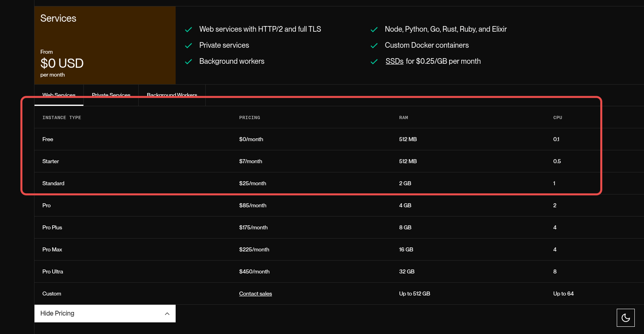The height and width of the screenshot is (334, 644).
Task: Click the checkmark beside Private services
Action: tap(188, 46)
